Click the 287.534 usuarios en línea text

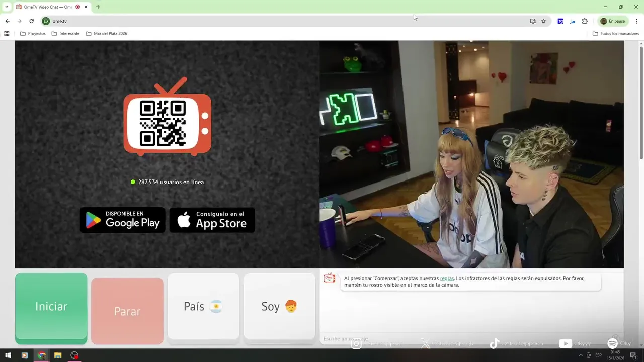171,182
